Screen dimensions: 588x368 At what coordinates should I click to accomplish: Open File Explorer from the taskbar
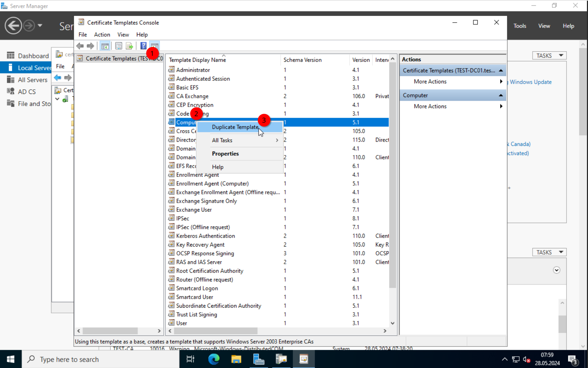[x=236, y=359]
